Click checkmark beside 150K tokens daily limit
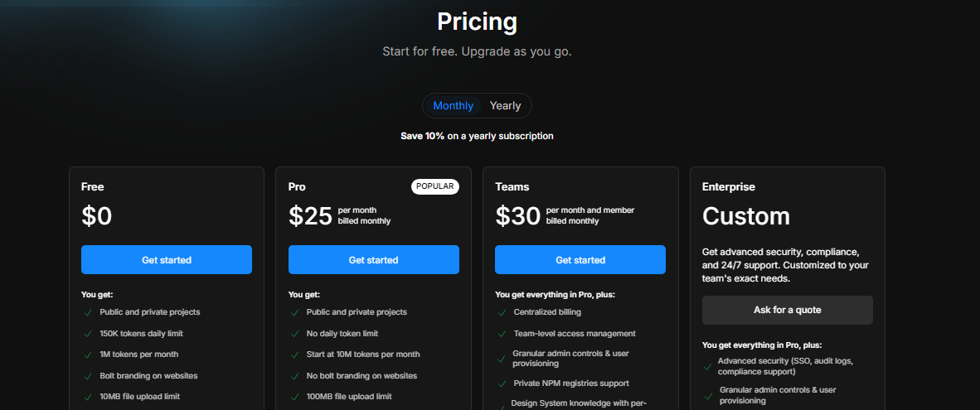This screenshot has width=980, height=410. point(88,334)
